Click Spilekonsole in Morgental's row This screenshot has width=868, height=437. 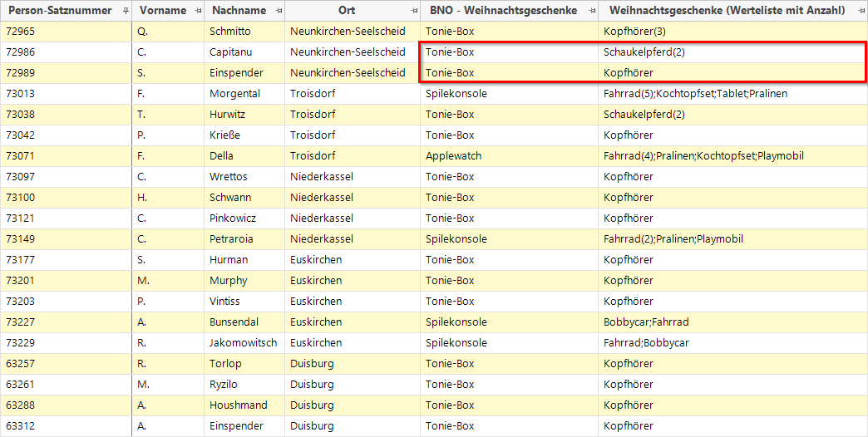tap(456, 94)
